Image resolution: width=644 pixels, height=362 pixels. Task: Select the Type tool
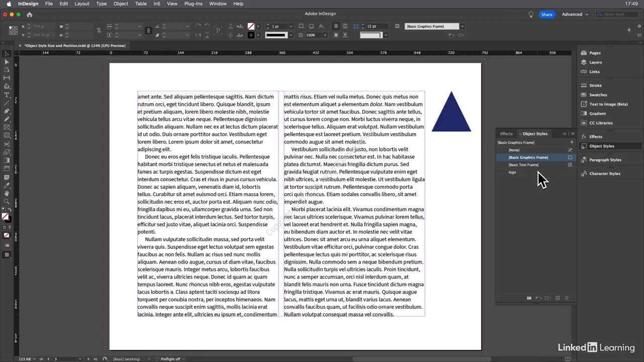coord(7,94)
